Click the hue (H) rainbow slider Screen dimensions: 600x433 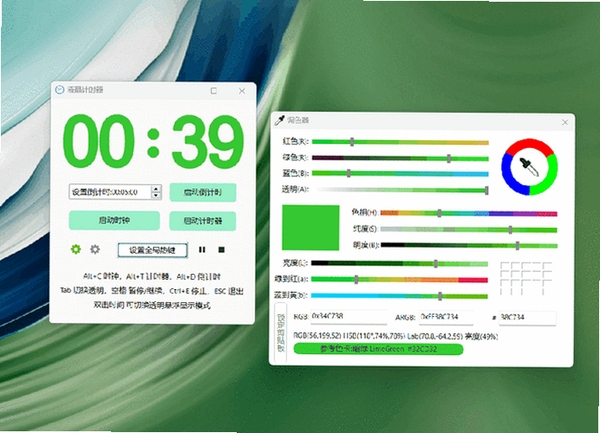(469, 213)
